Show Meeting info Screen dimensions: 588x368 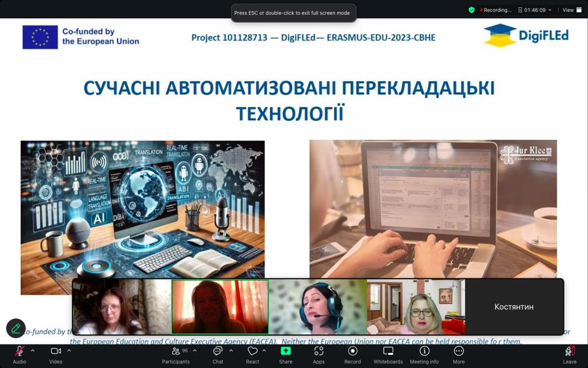click(424, 352)
